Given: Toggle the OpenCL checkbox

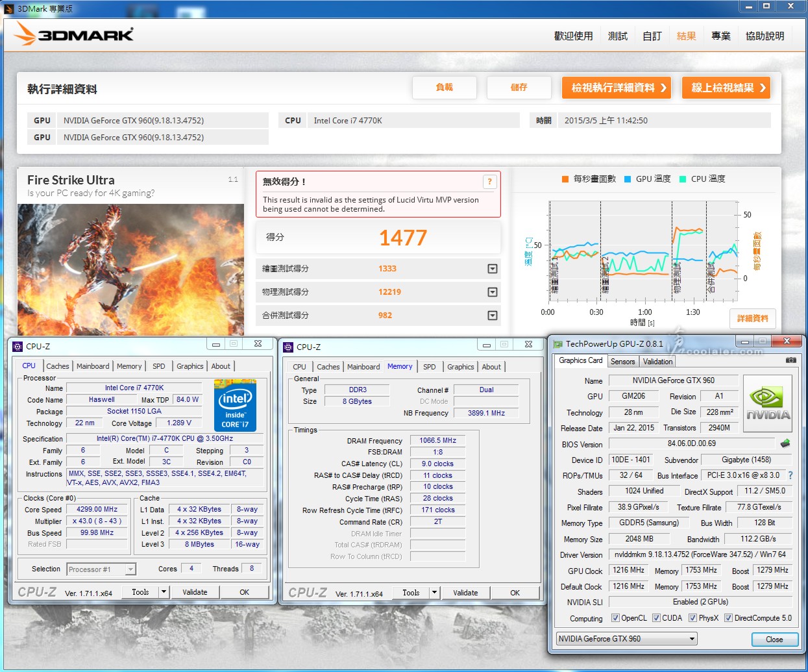Looking at the screenshot, I should tap(615, 618).
